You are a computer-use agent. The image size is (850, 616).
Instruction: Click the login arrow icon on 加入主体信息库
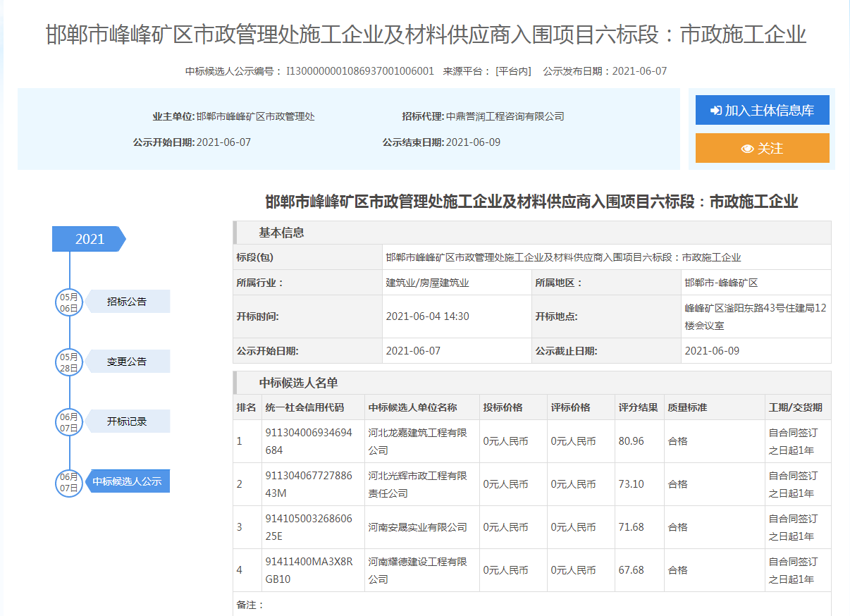716,111
